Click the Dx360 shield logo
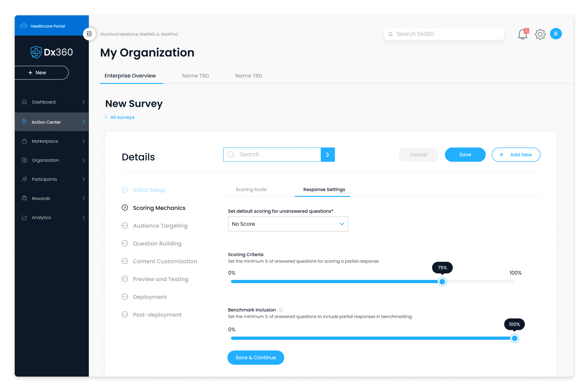The height and width of the screenshot is (392, 588). [36, 52]
